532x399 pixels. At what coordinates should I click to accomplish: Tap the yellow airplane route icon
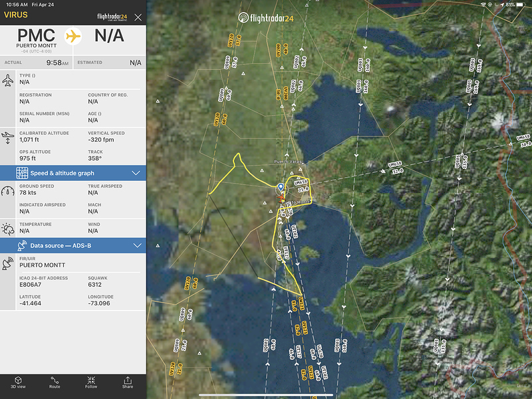(73, 36)
